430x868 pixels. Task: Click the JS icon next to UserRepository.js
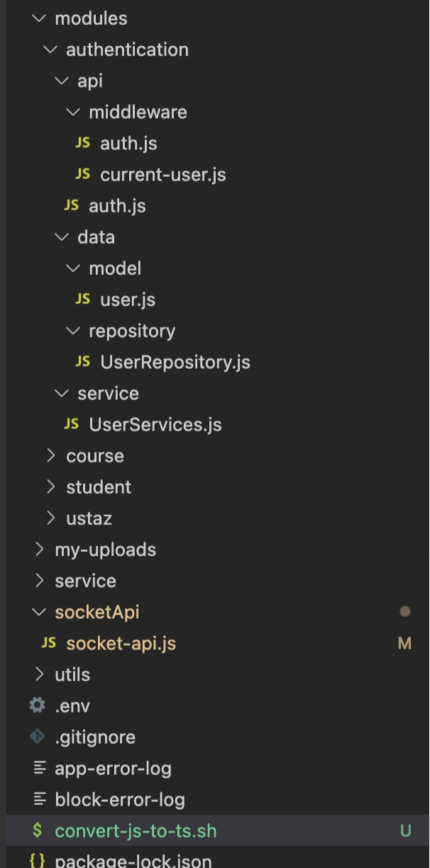pos(83,362)
